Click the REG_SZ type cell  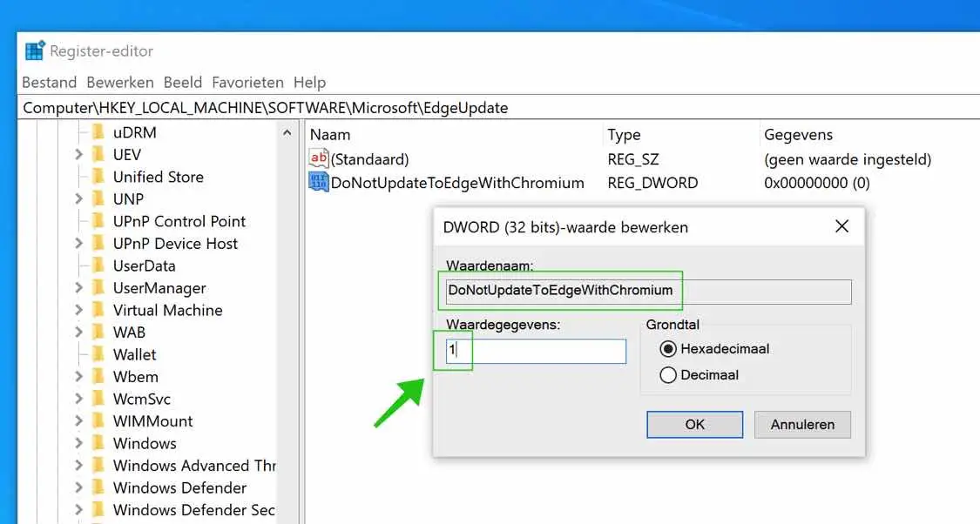point(633,159)
